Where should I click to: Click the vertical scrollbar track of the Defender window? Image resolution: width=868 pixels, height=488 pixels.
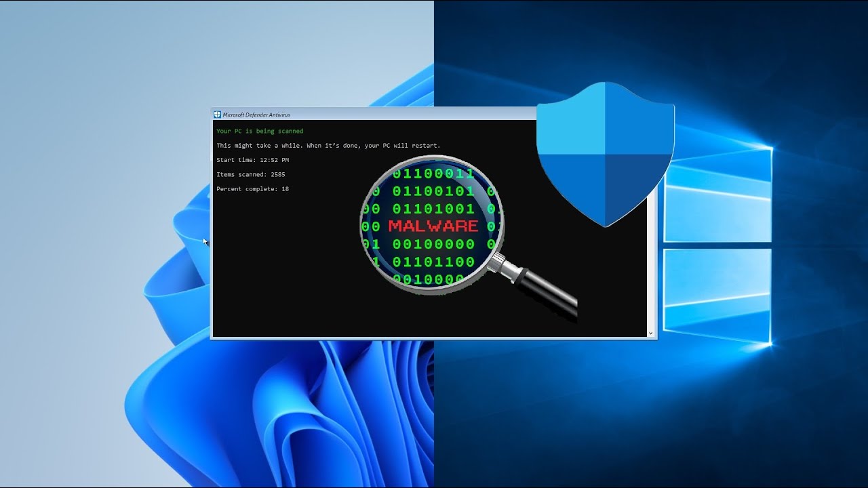click(651, 264)
